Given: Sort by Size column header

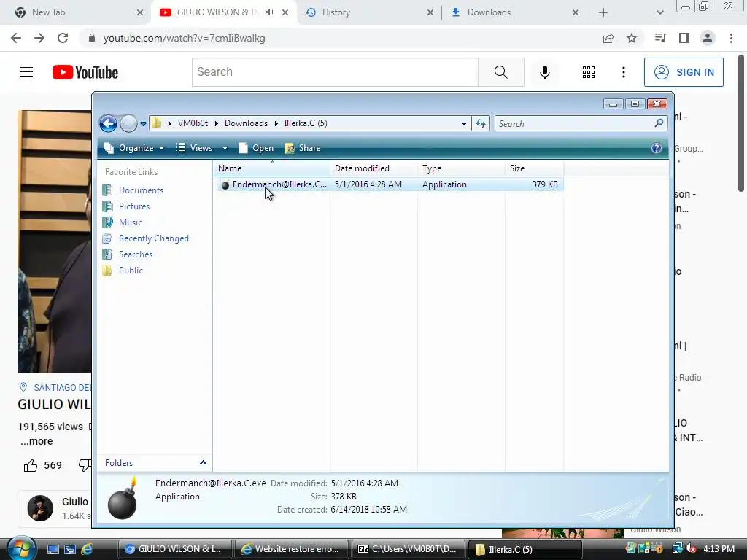Looking at the screenshot, I should tap(535, 168).
